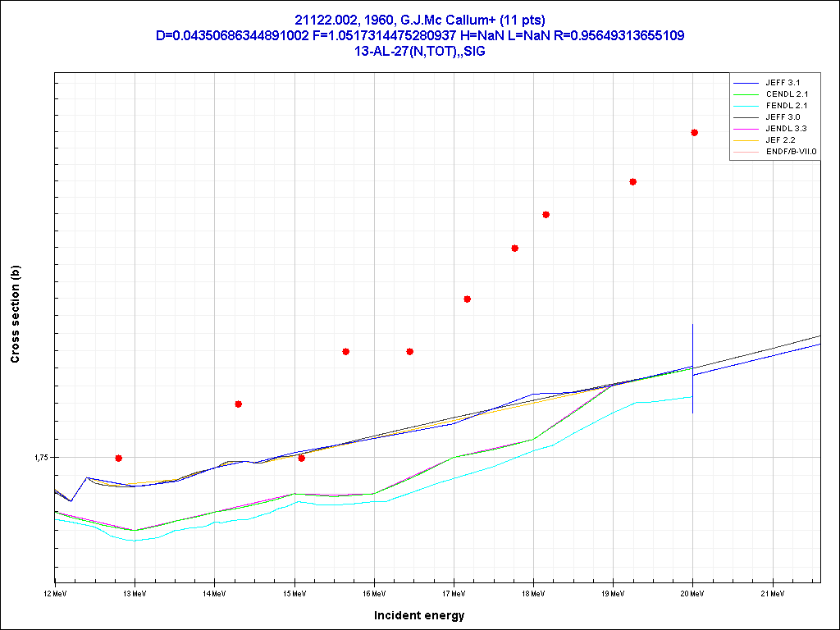Click the 13 MeV x-axis tick label
Viewport: 840px width, 630px height.
coord(135,593)
